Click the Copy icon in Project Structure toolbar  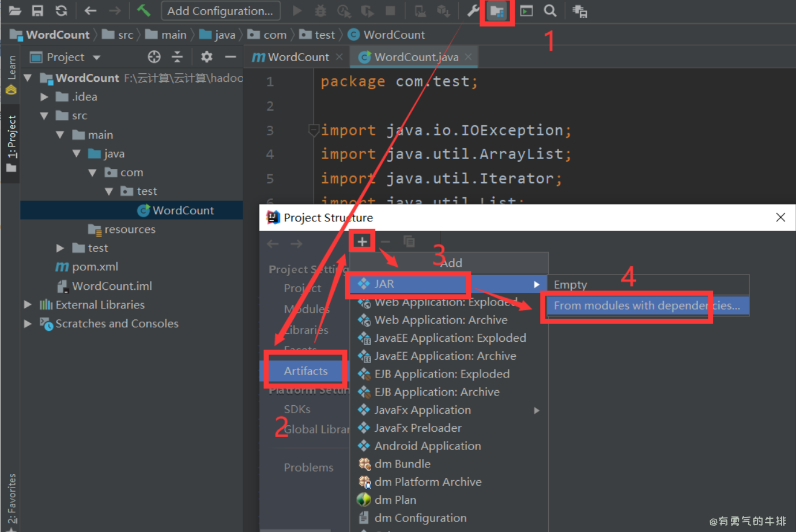pos(409,242)
